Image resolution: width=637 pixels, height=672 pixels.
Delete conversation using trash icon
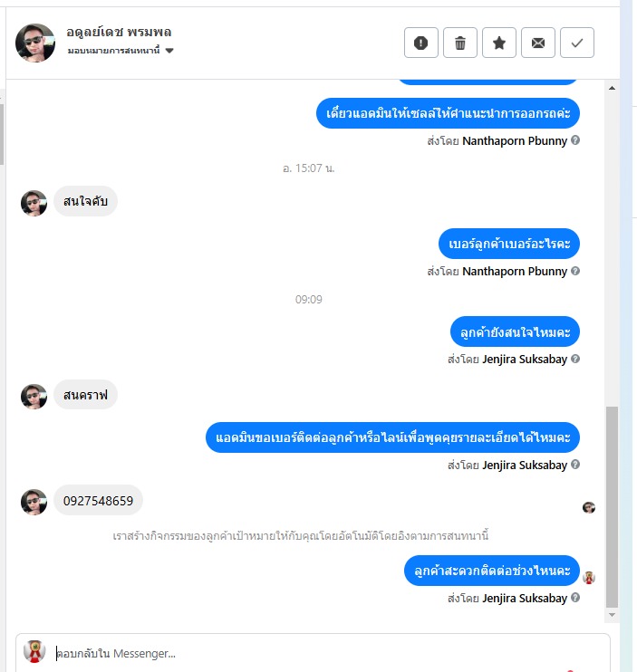pyautogui.click(x=460, y=43)
